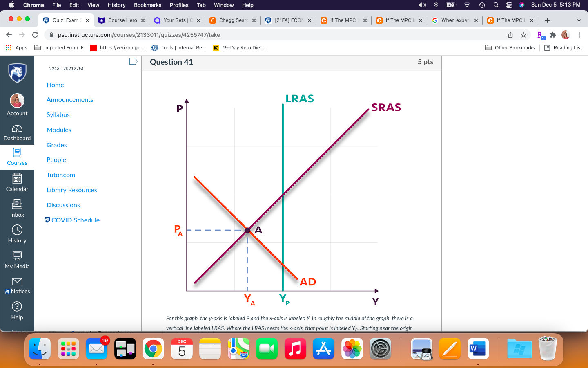Switch to the 'When experi' Google tab
Image resolution: width=588 pixels, height=368 pixels.
click(455, 20)
